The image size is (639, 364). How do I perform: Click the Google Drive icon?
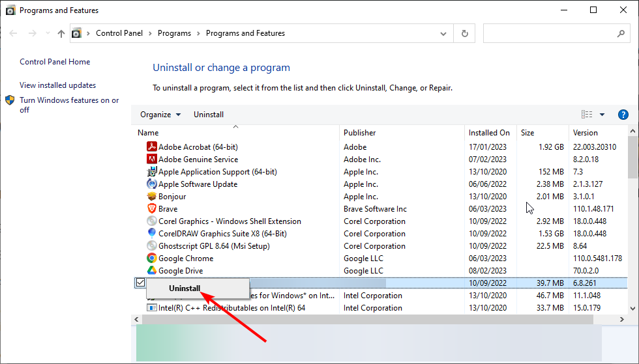pos(151,270)
